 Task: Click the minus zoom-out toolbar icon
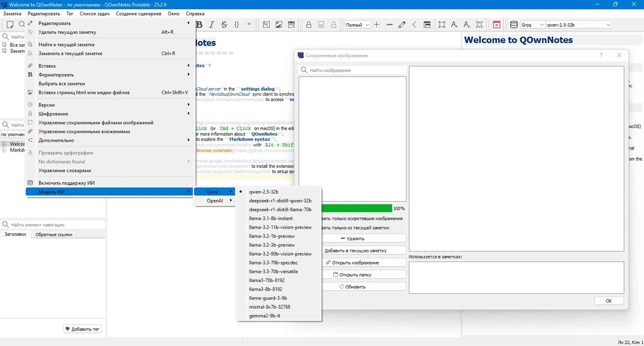pyautogui.click(x=389, y=24)
